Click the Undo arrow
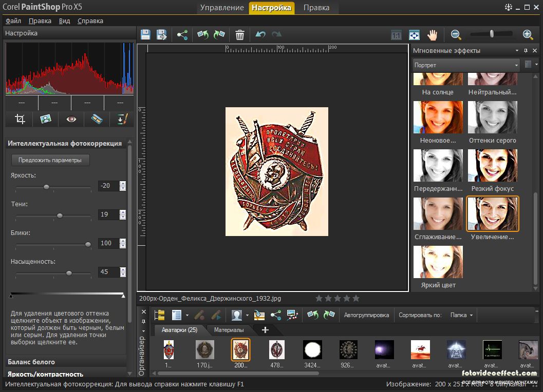This screenshot has width=543, height=392. click(x=260, y=34)
